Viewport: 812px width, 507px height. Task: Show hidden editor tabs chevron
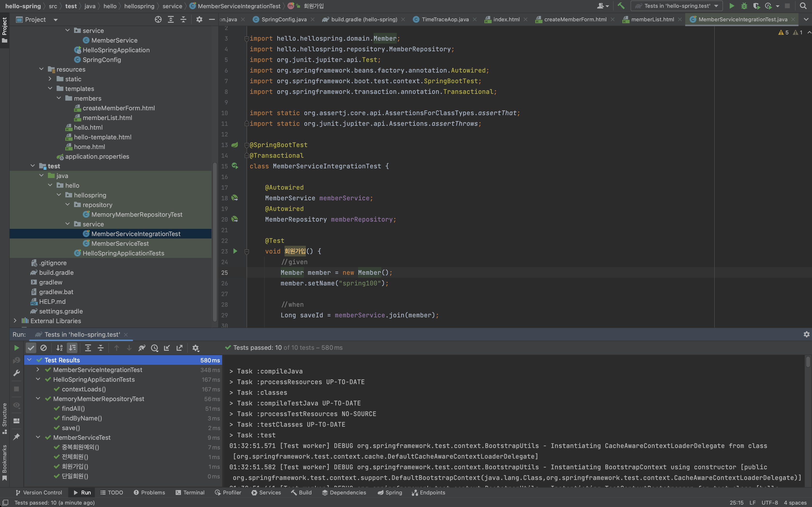806,19
